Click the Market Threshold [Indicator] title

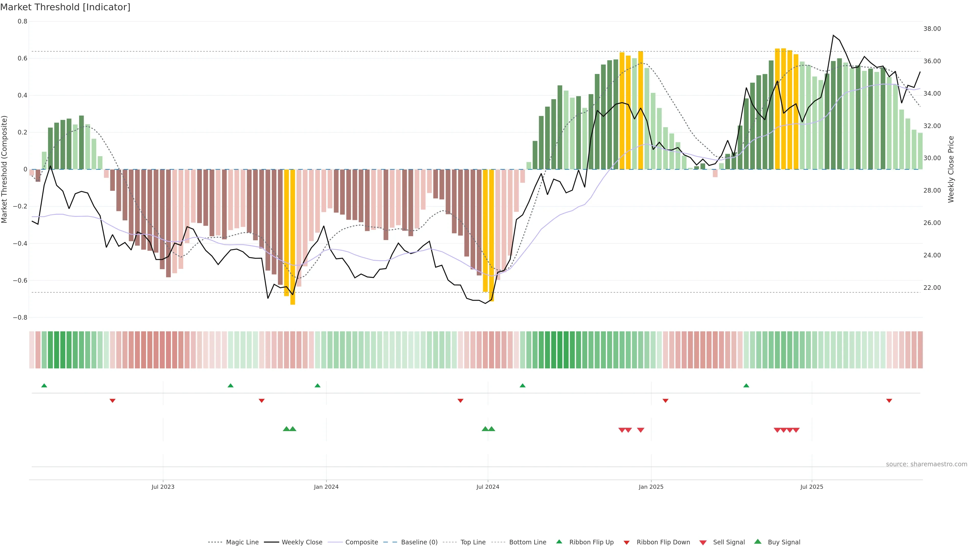pyautogui.click(x=65, y=7)
